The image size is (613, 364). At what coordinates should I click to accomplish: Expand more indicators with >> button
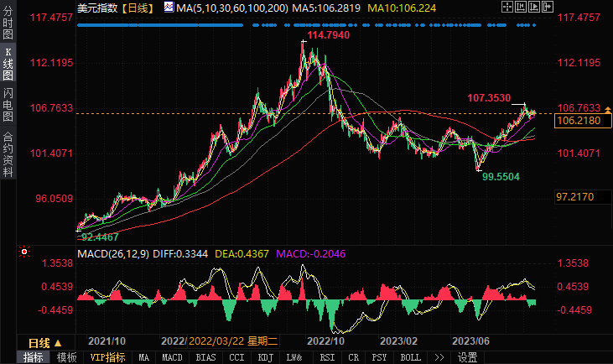point(439,357)
